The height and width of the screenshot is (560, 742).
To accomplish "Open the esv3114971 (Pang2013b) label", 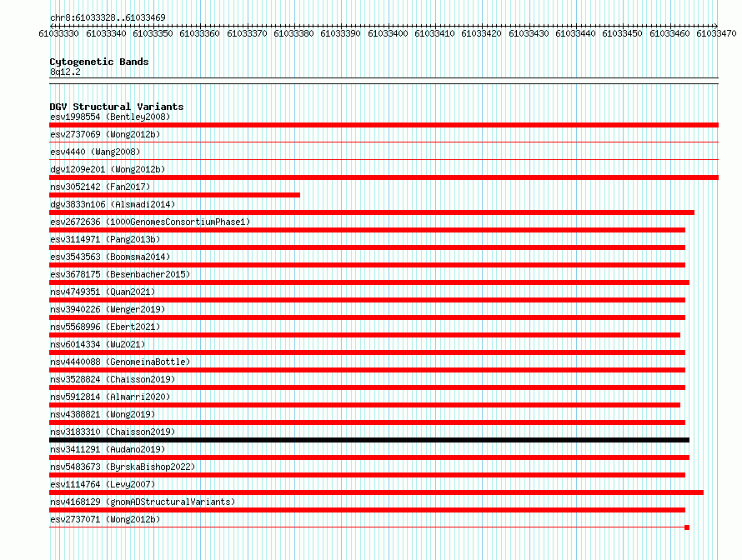I will 105,239.
